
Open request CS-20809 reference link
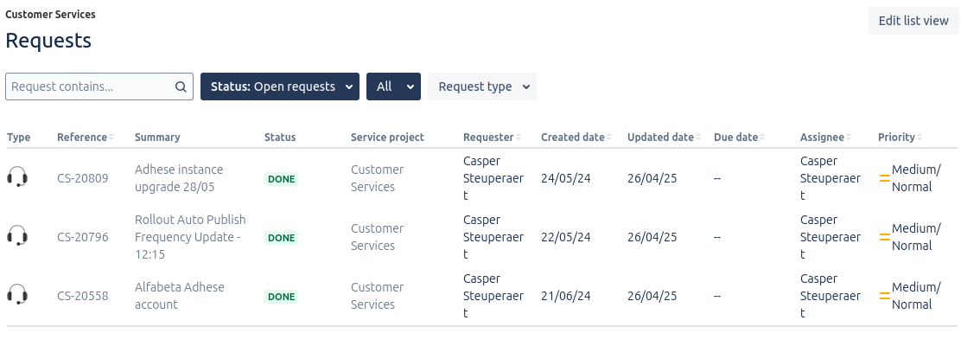(x=82, y=178)
